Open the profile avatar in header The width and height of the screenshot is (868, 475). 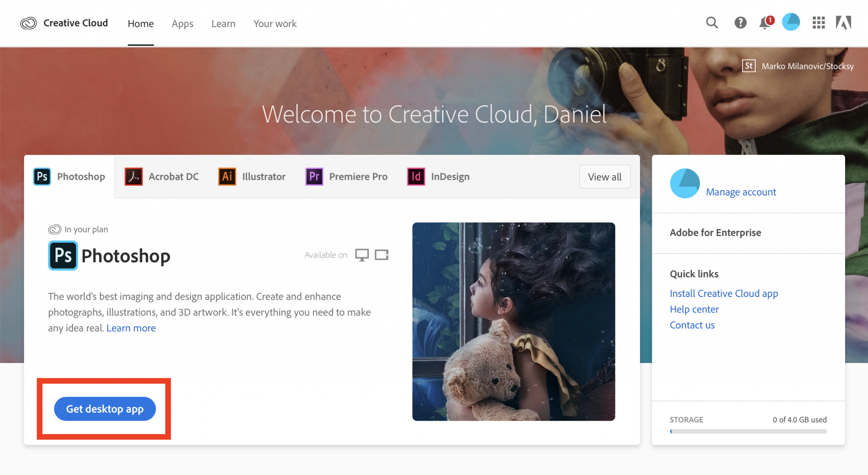[791, 22]
